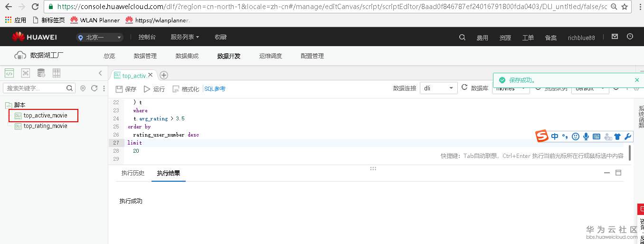Open the resource queue default dropdown

click(590, 88)
